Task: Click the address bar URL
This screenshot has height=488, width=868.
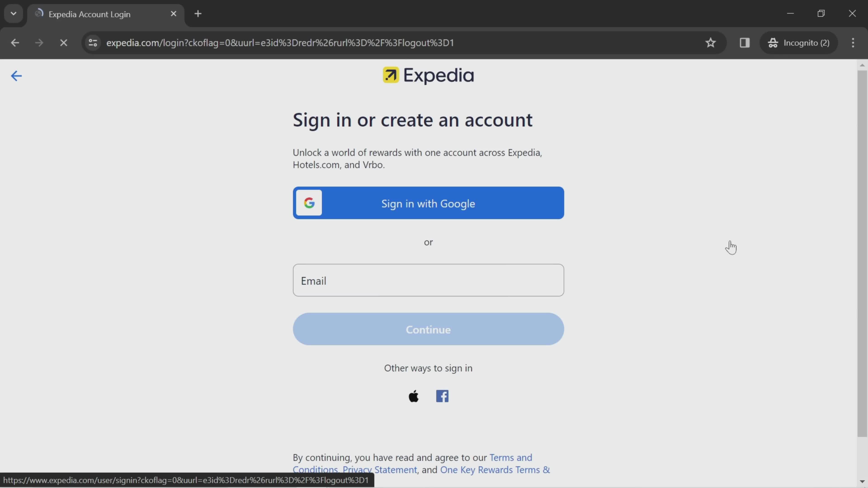Action: click(280, 43)
